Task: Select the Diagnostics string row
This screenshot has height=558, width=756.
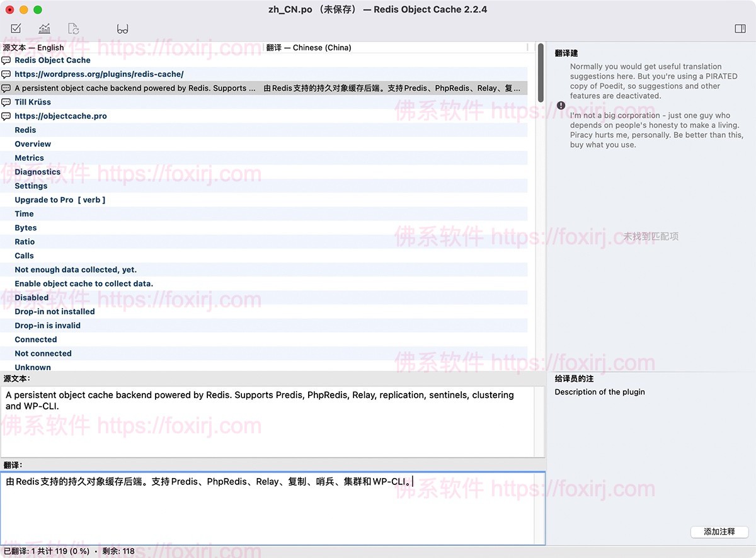Action: (x=37, y=171)
